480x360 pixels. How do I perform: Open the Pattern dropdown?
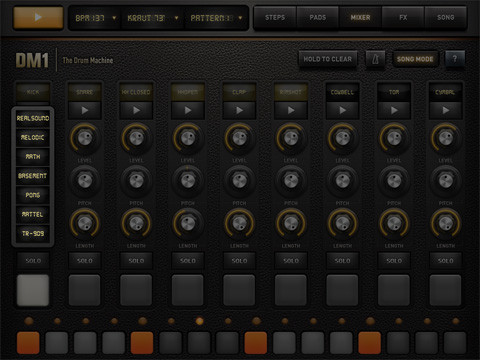click(216, 18)
